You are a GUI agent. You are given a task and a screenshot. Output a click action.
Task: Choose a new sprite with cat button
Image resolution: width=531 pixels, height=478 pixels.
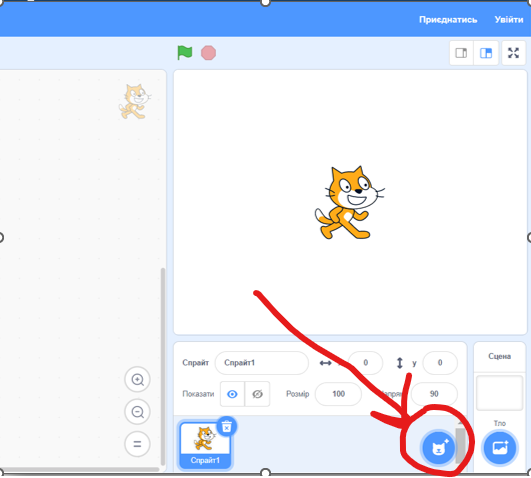coord(439,448)
